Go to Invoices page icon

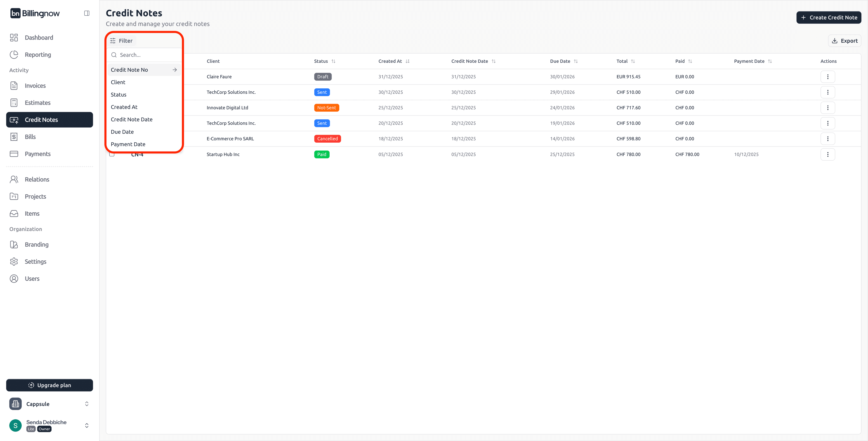tap(14, 86)
